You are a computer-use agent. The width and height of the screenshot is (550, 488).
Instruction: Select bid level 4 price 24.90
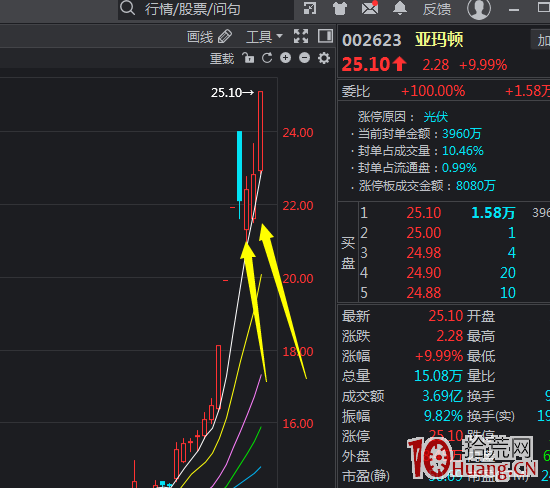424,273
